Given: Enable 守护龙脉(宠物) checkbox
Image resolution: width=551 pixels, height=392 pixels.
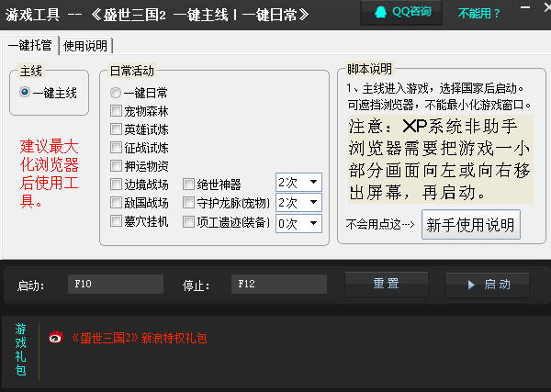Looking at the screenshot, I should click(188, 203).
